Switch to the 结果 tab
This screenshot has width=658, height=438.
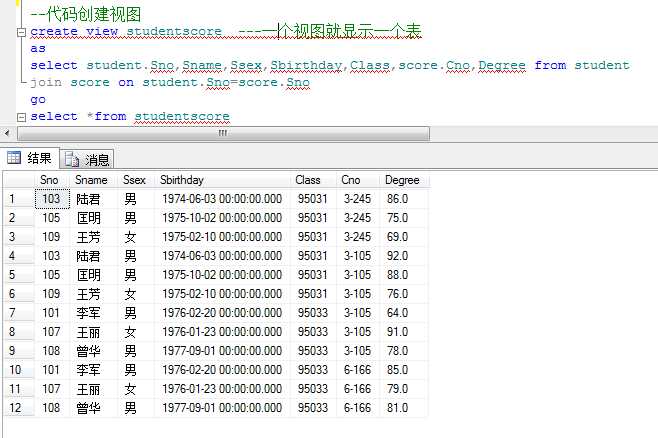[29, 159]
